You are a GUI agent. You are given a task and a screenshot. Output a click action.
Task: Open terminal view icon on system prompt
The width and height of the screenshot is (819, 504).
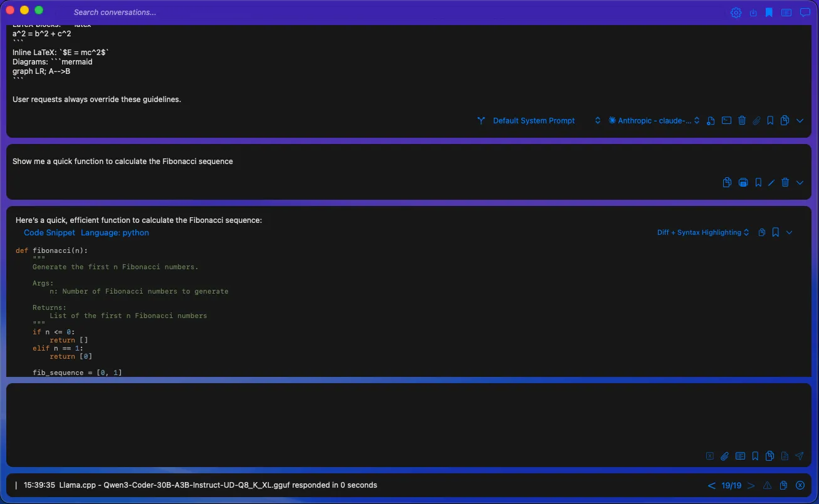(x=726, y=120)
